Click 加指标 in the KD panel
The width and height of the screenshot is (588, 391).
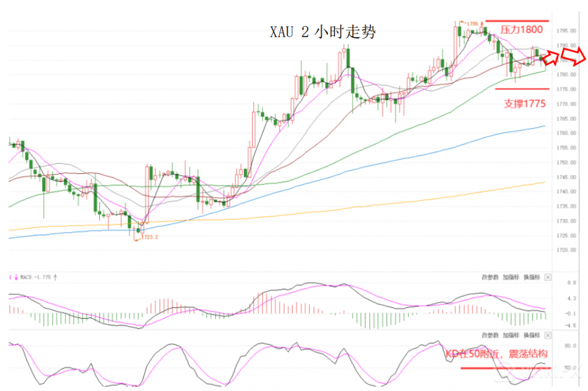click(510, 335)
